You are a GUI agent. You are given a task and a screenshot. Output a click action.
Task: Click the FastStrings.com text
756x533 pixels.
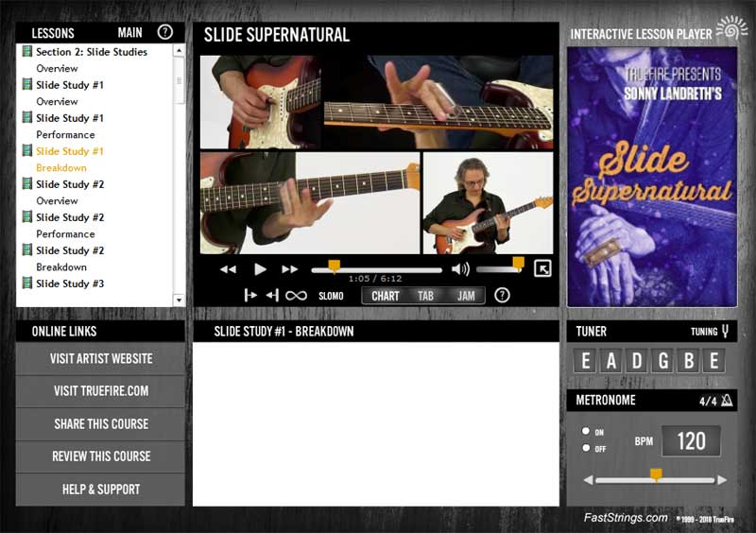pos(626,518)
